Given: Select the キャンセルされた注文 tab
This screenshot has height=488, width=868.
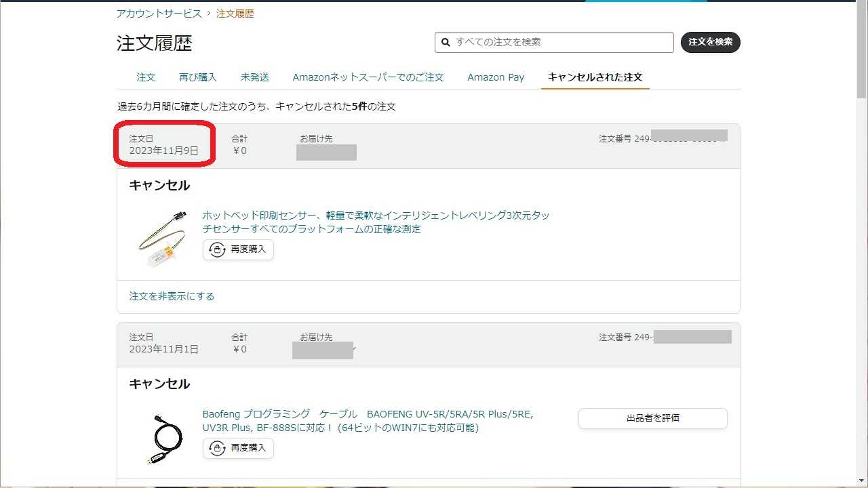Looking at the screenshot, I should [595, 77].
